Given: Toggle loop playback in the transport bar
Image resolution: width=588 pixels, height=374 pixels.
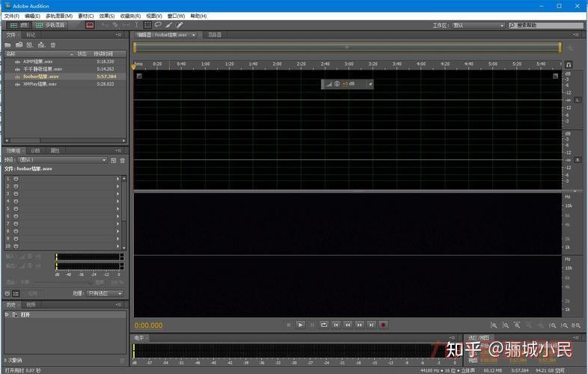Looking at the screenshot, I should click(x=324, y=325).
